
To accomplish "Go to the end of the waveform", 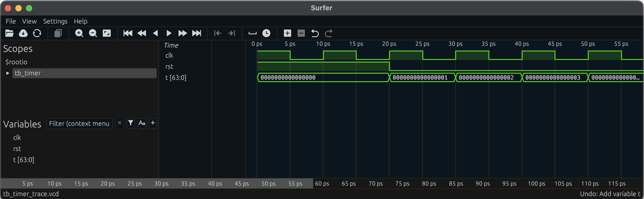I will pos(197,33).
